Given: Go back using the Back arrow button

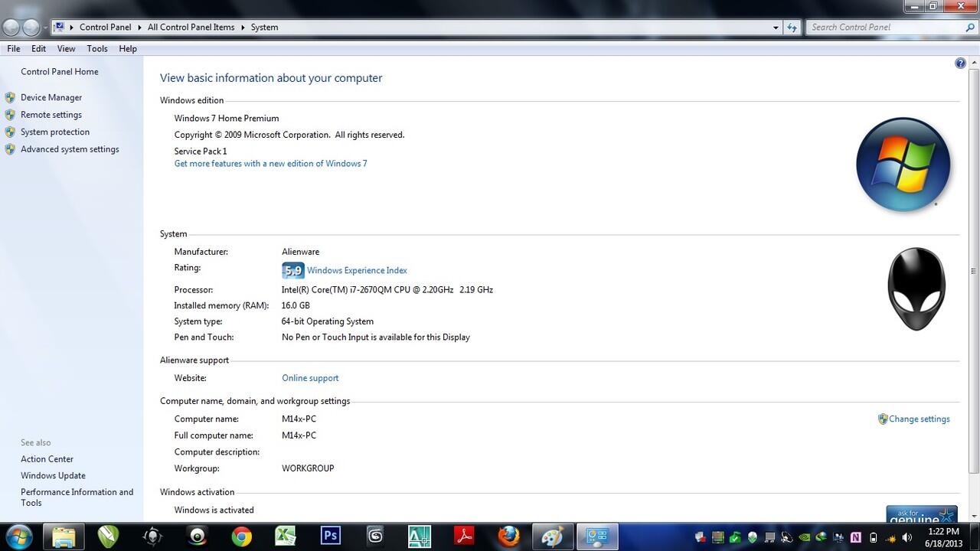Looking at the screenshot, I should pos(11,28).
